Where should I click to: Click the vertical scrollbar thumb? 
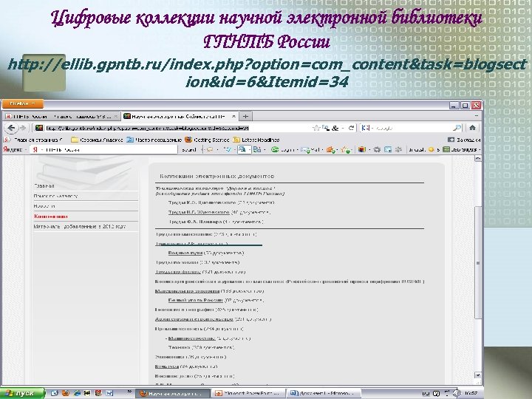coord(478,262)
